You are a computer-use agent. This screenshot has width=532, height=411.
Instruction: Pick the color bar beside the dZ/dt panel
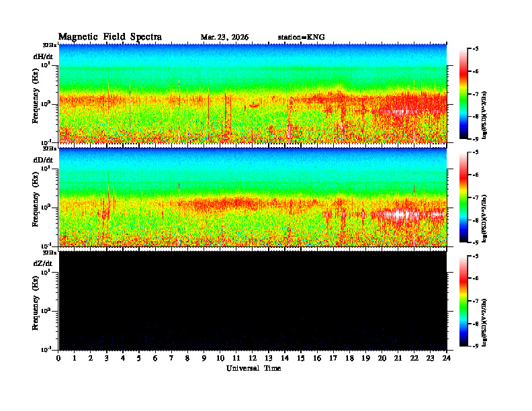[463, 301]
